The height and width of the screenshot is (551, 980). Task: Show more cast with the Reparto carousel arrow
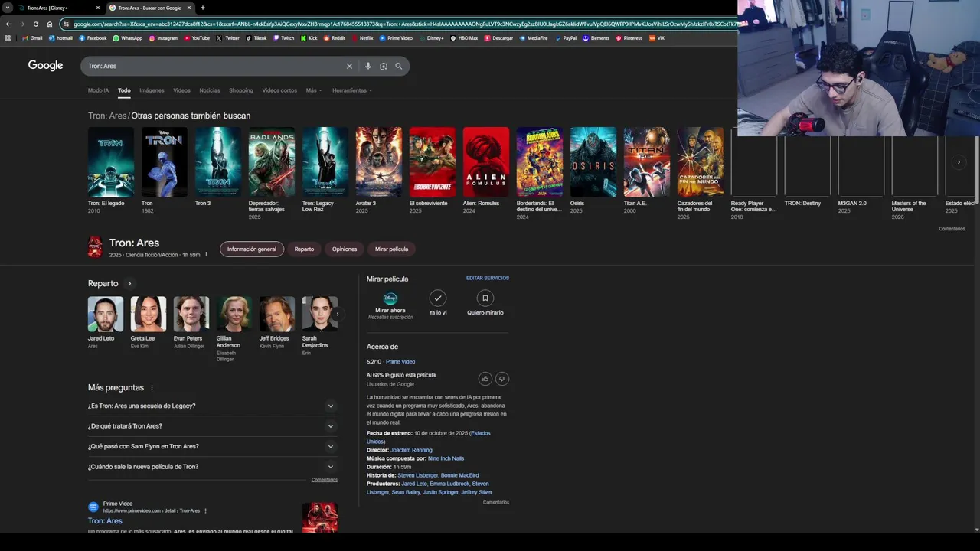tap(337, 314)
